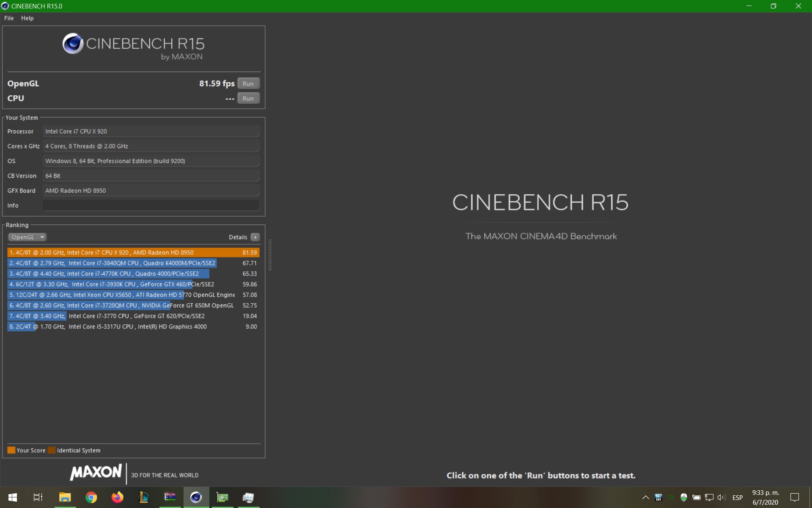Select ranking row 6 i7-3720QM GT 650M
This screenshot has height=508, width=812.
pos(133,305)
